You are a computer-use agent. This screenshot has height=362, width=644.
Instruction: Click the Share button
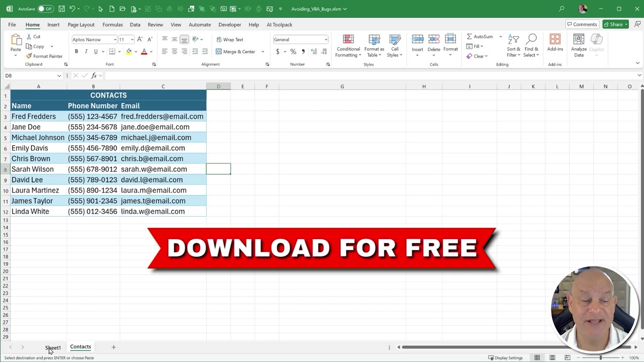click(616, 24)
